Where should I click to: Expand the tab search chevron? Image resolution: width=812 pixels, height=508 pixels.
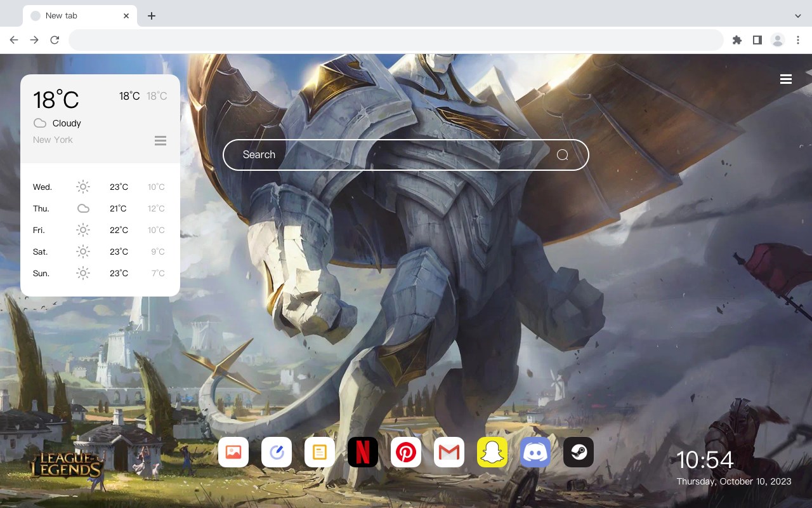[x=798, y=16]
